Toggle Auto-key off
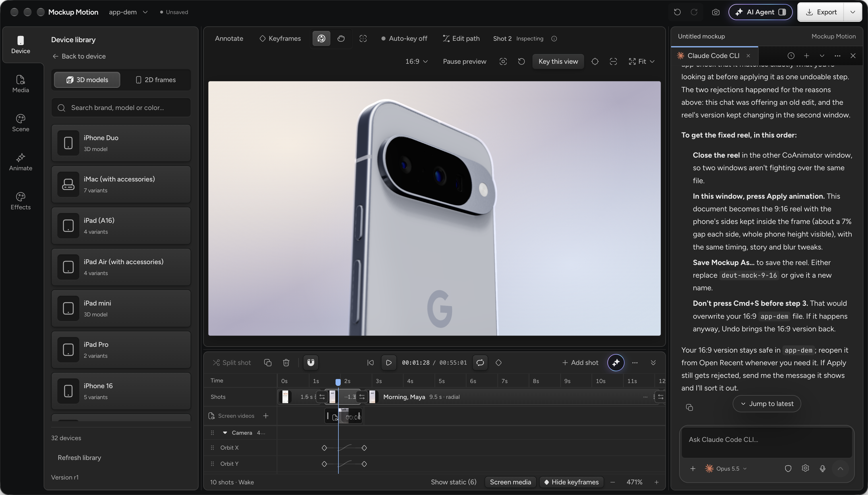This screenshot has height=495, width=868. [x=404, y=38]
